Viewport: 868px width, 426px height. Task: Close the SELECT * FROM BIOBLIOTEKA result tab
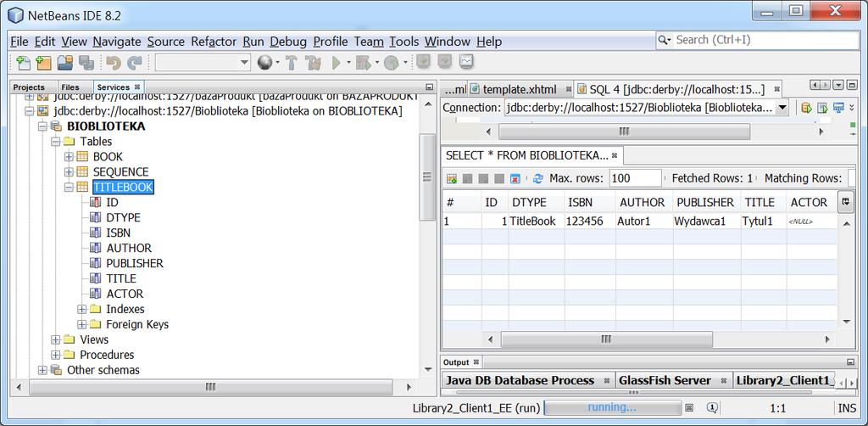coord(614,155)
